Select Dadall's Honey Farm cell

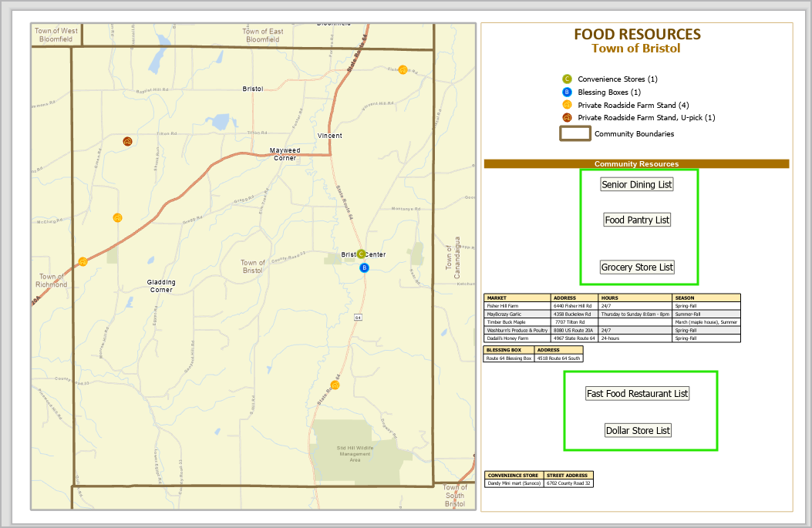point(517,338)
